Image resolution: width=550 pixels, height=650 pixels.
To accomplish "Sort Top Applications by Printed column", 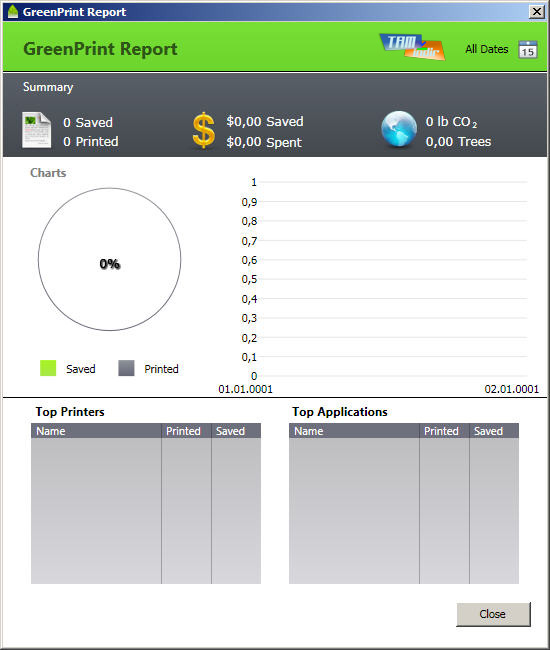I will tap(444, 431).
